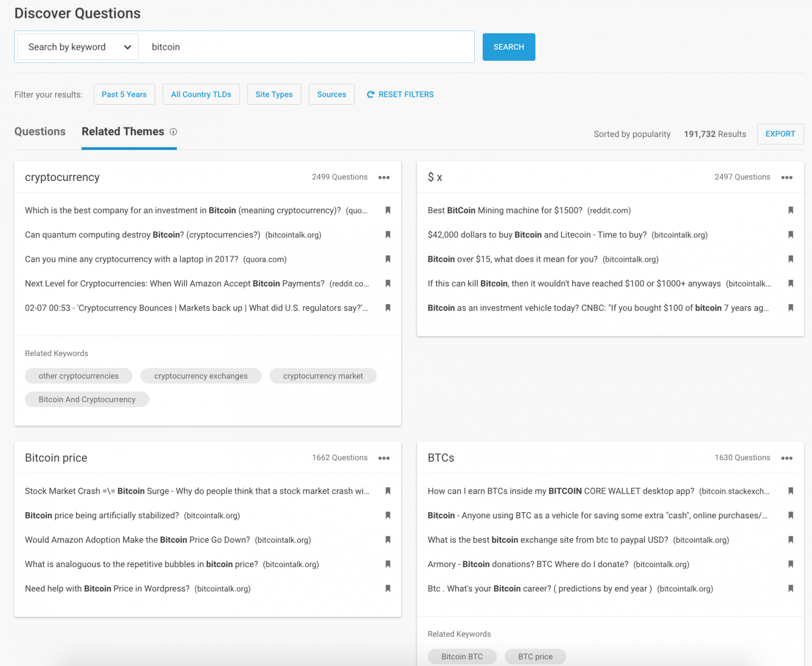Click the reset icon next to RESET FILTERS
This screenshot has width=812, height=666.
point(371,95)
